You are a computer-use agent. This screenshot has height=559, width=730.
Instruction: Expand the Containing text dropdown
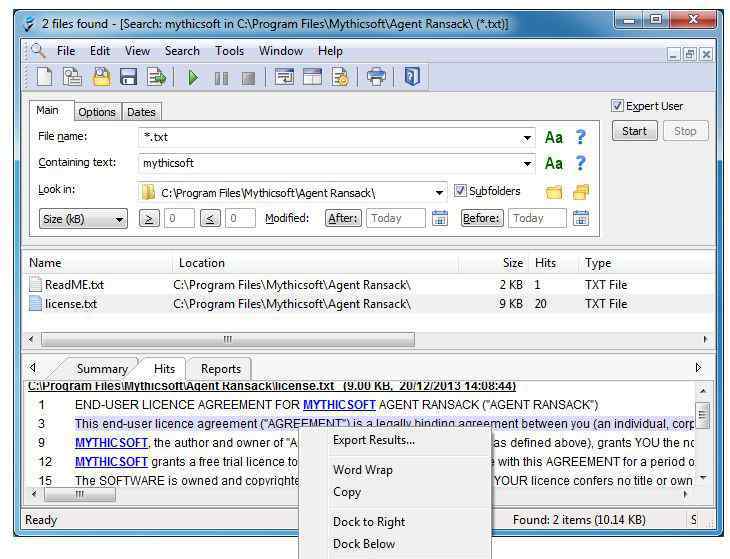[x=527, y=164]
